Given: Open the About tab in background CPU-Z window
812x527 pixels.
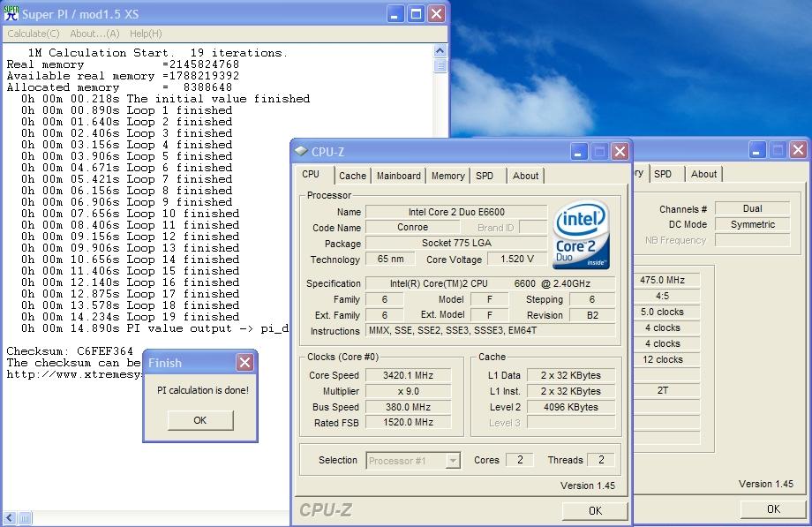Looking at the screenshot, I should point(703,174).
